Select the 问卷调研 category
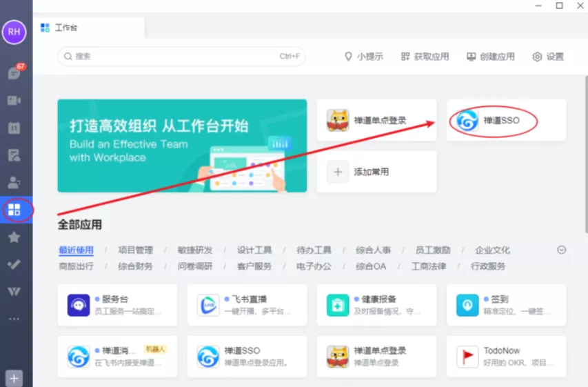Viewport: 588px width, 387px height. (194, 266)
